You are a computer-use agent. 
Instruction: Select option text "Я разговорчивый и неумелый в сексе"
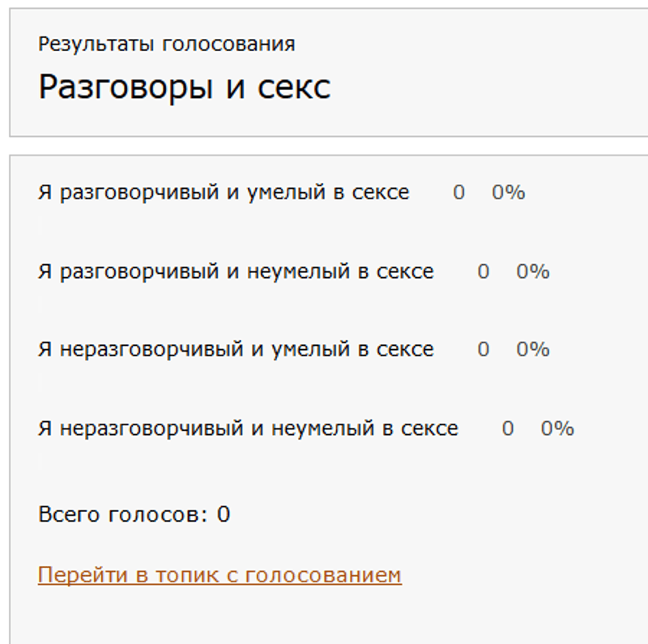[x=236, y=271]
